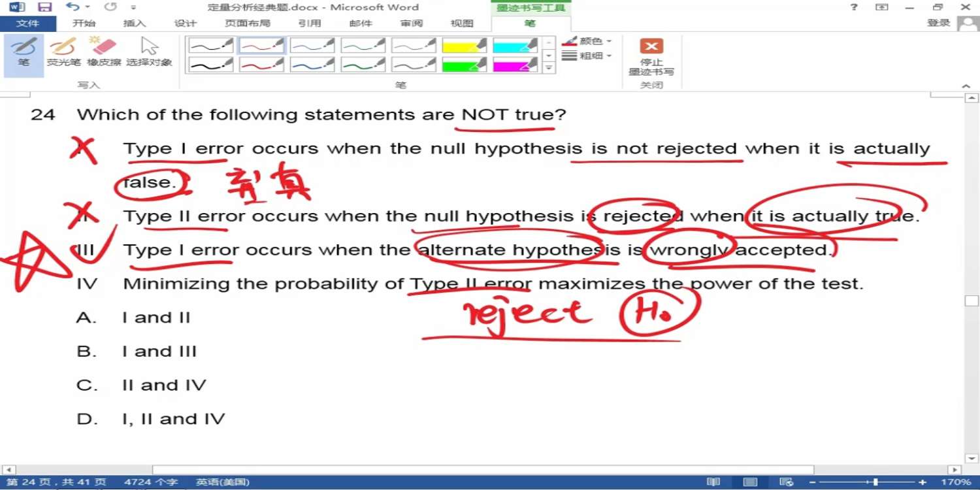Select the 笔 (Pen) tool
The image size is (980, 490).
pos(24,52)
